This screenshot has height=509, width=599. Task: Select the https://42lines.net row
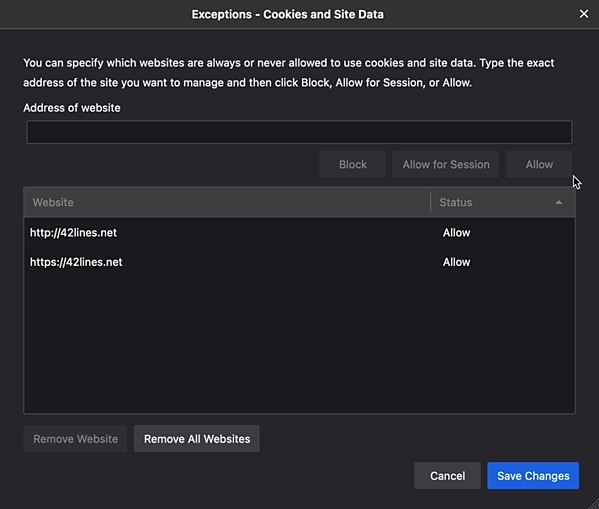tap(299, 262)
